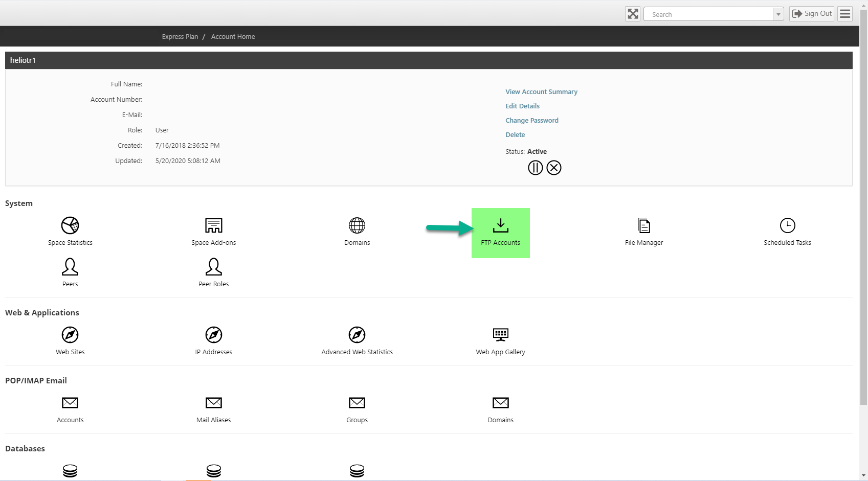Click Sign Out
This screenshot has height=481, width=868.
812,14
